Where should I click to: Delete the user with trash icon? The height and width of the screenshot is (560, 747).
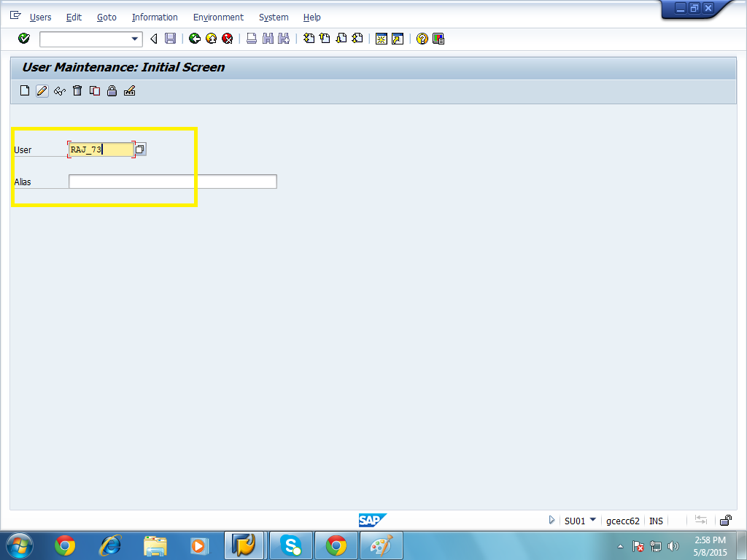point(77,90)
